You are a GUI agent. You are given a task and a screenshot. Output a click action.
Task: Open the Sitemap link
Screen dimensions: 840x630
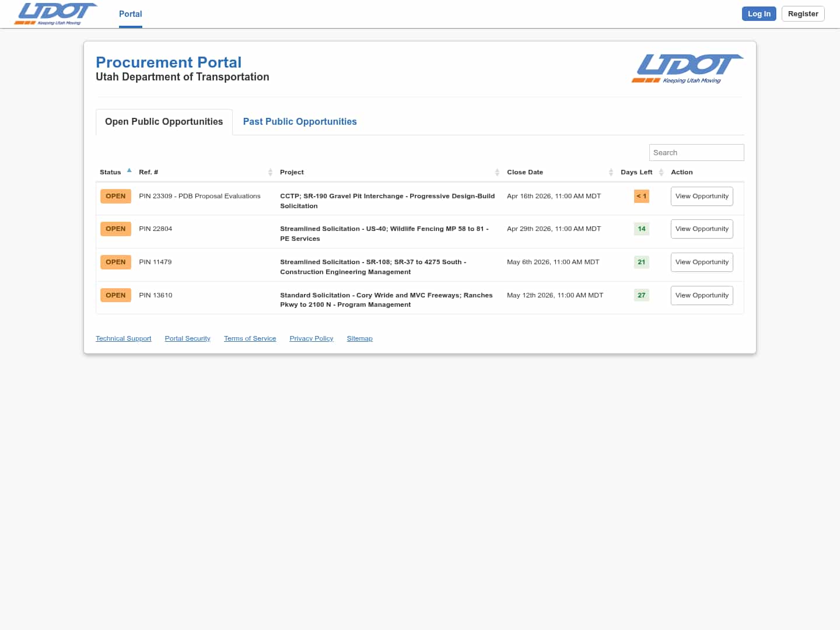360,339
